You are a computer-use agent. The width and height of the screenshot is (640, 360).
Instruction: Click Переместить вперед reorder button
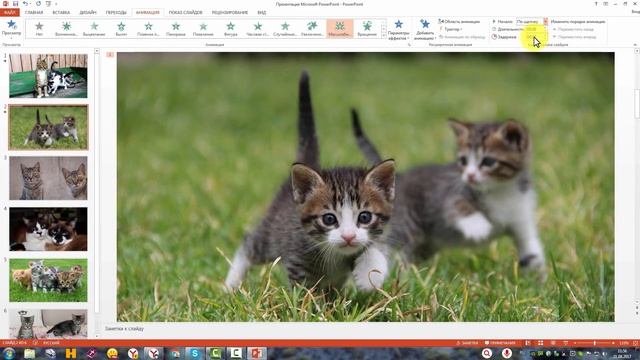click(574, 37)
